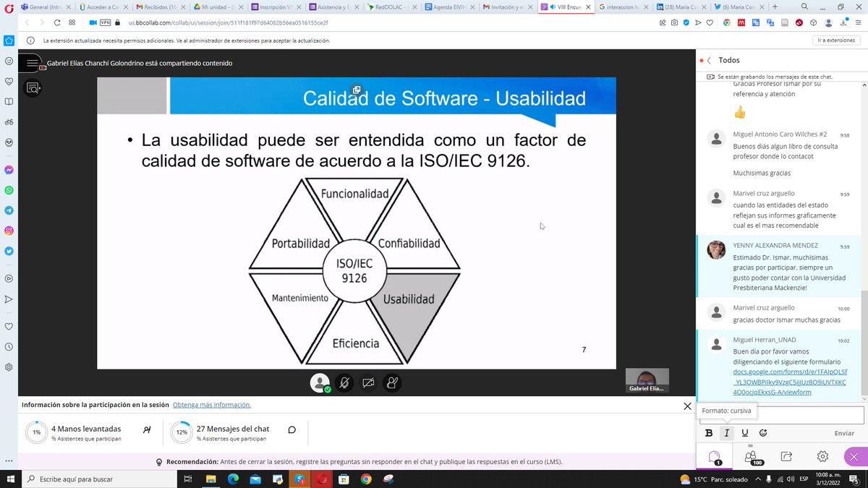The width and height of the screenshot is (868, 488).
Task: Click the chat scrollbar in the Todos panel
Action: pos(864,343)
